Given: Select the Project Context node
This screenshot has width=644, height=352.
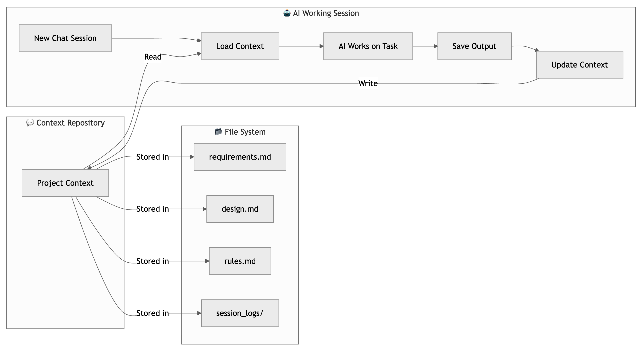Looking at the screenshot, I should [x=65, y=183].
